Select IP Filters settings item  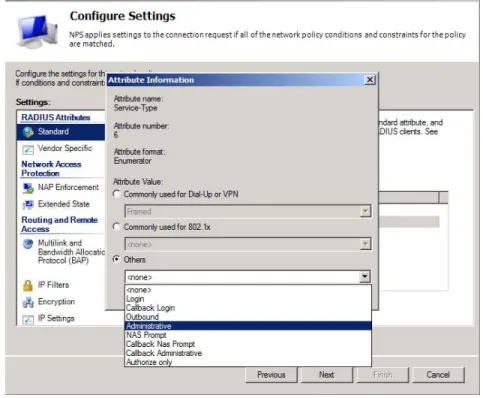pyautogui.click(x=61, y=285)
